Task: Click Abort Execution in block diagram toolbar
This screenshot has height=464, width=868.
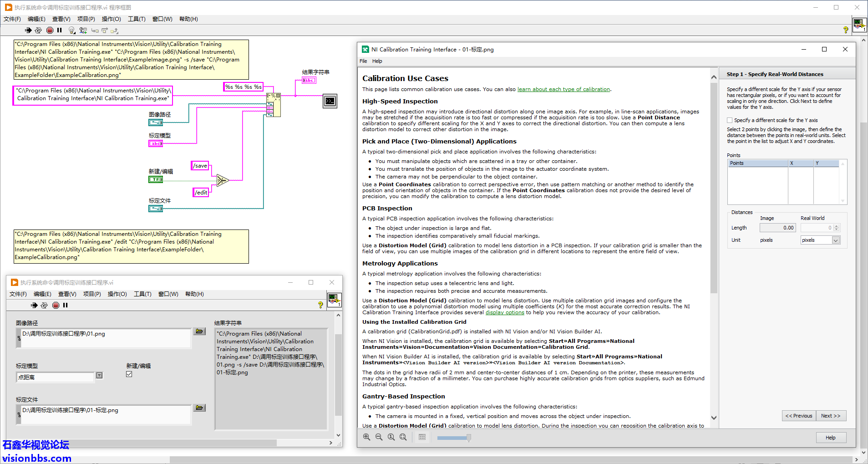Action: 50,31
